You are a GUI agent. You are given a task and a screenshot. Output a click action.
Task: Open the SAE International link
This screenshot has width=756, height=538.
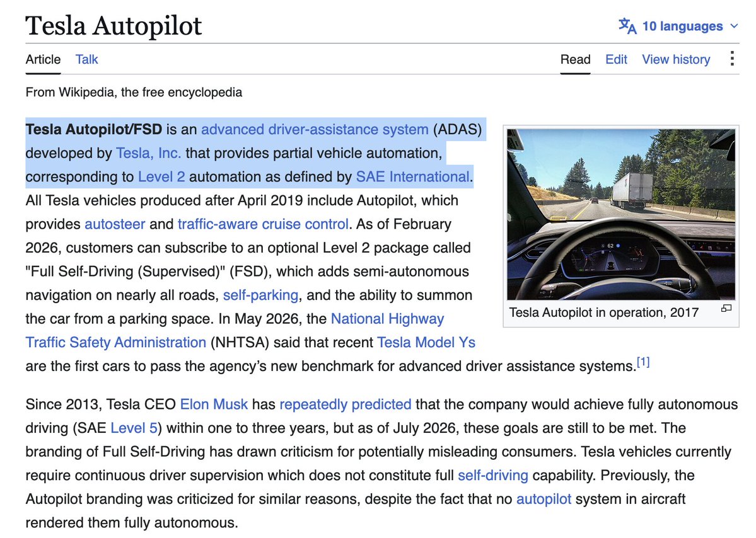coord(413,176)
